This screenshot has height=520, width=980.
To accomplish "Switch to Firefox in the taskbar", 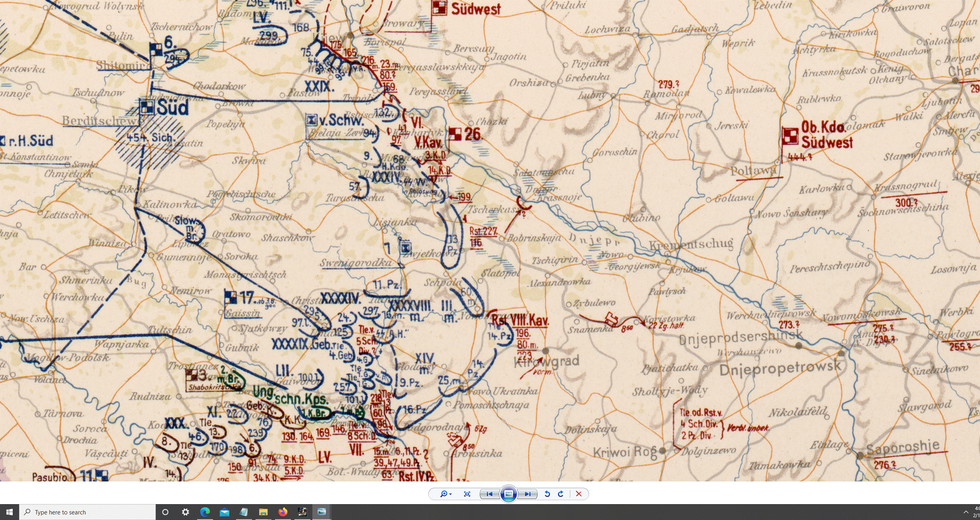I will (x=283, y=512).
